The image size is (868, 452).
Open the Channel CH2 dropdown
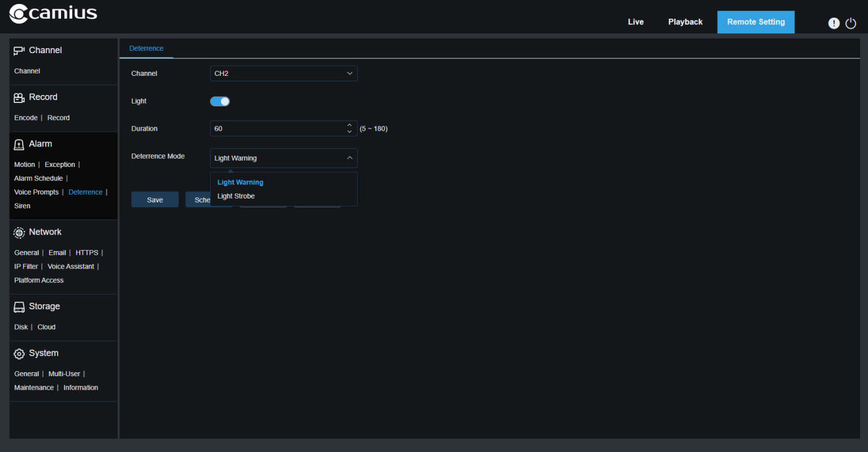(x=283, y=74)
